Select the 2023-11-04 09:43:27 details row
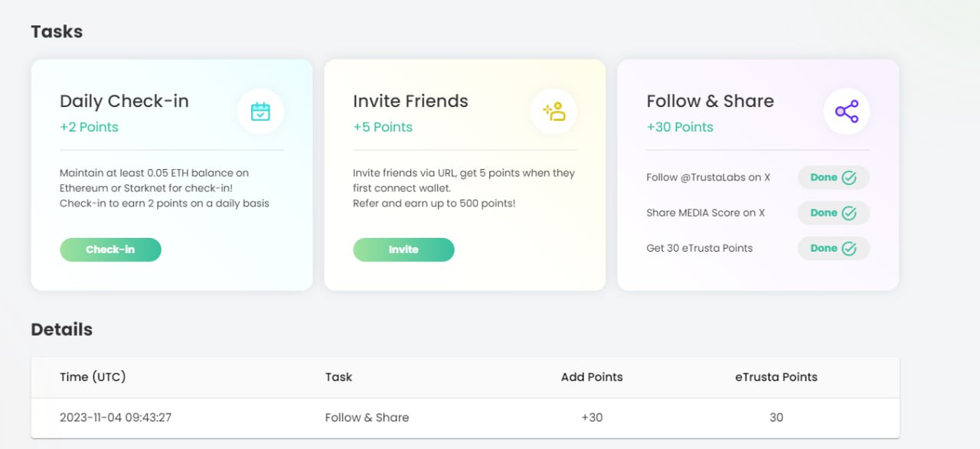 [x=465, y=418]
